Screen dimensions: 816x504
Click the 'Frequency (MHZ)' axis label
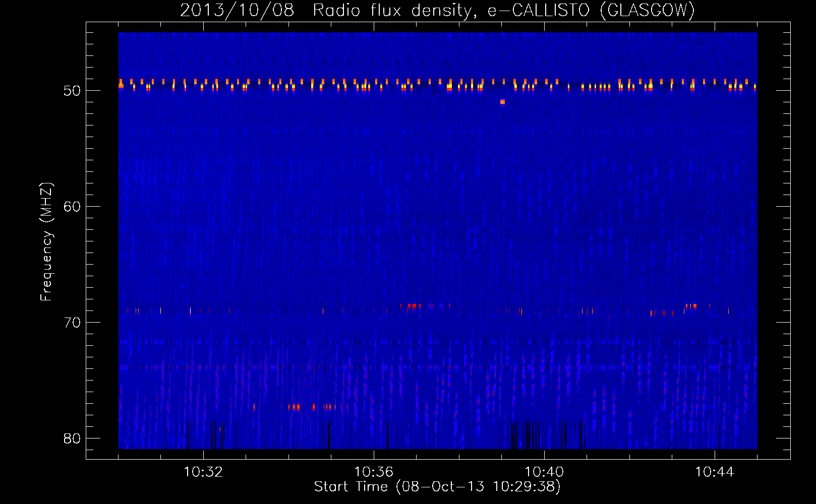[x=46, y=242]
